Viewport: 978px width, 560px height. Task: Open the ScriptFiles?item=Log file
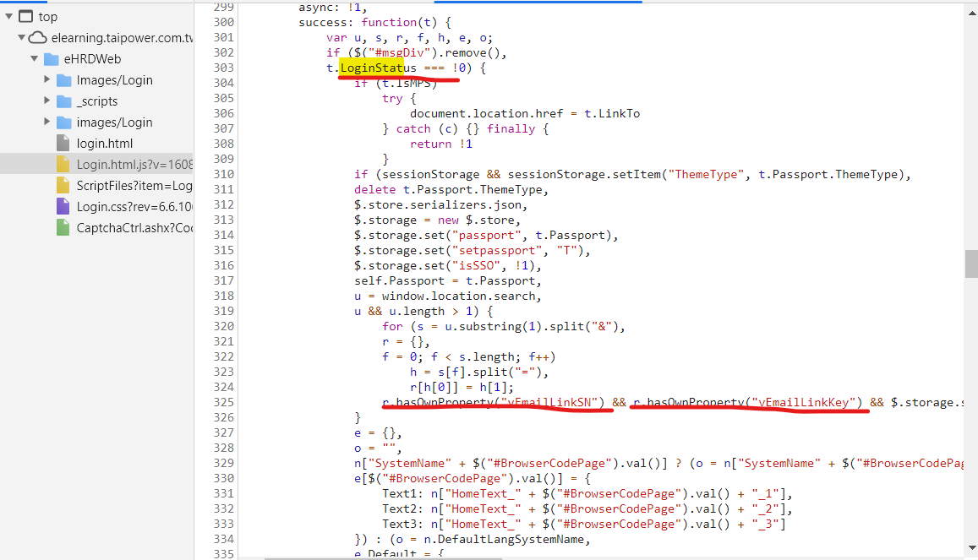pos(134,186)
